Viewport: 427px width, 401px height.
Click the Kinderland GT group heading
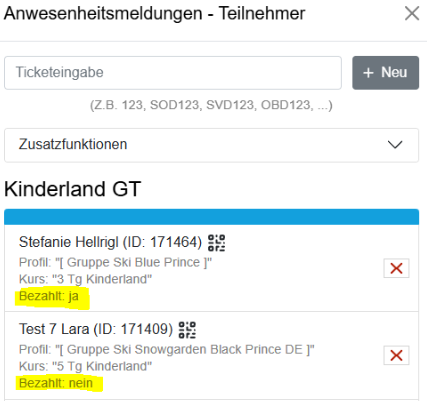coord(73,189)
